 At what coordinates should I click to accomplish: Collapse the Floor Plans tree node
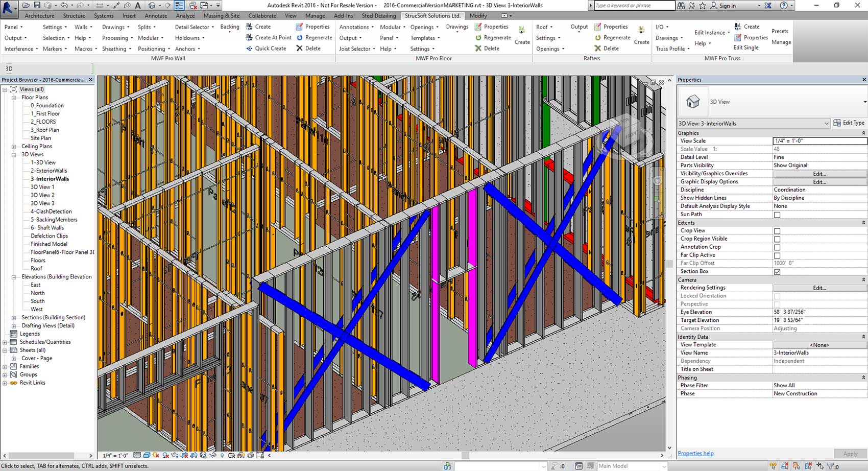pos(14,98)
